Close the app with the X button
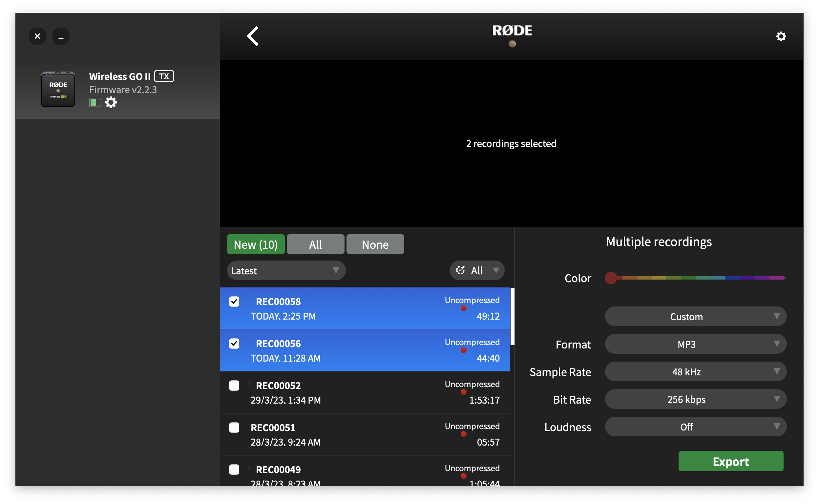 37,36
